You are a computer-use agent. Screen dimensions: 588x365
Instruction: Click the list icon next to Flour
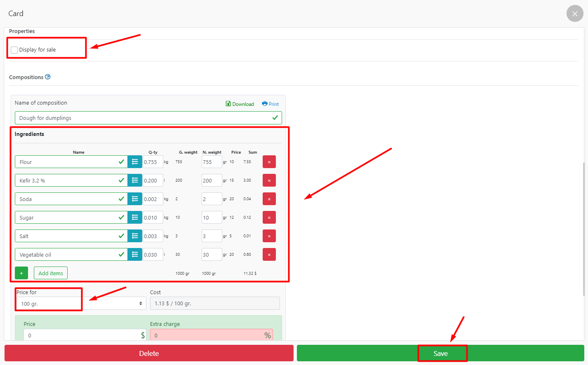135,162
